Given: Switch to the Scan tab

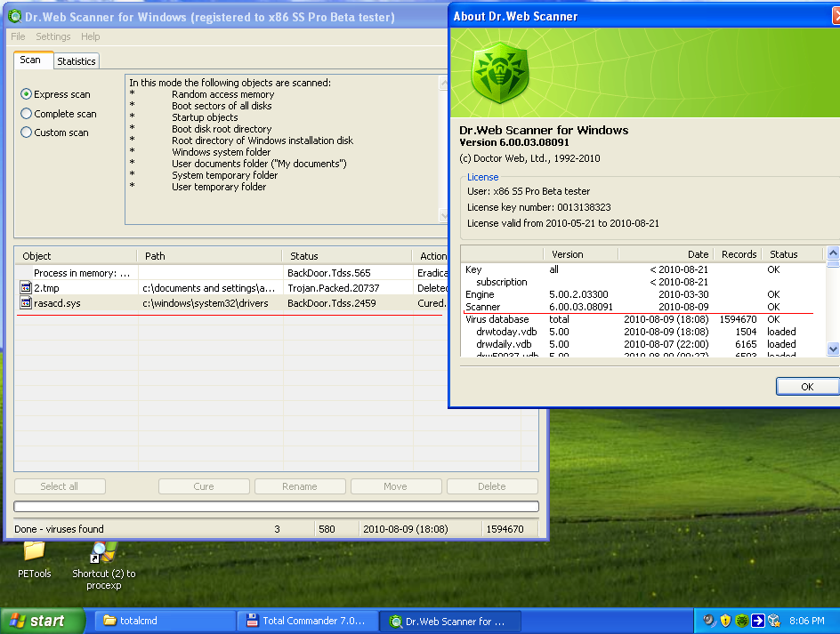Looking at the screenshot, I should 33,60.
